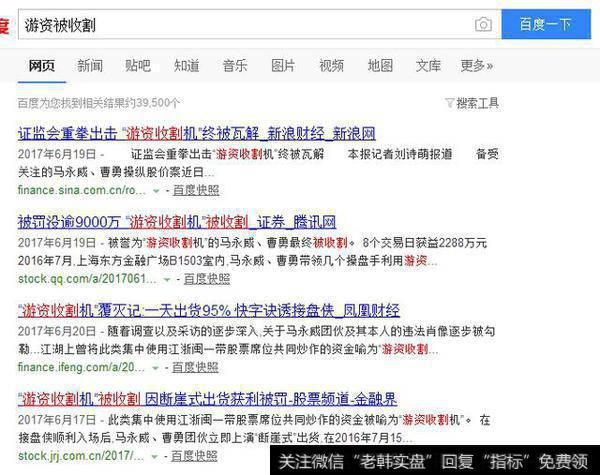Click the date 2017年6月17日 in the jrj snippet

(x=57, y=420)
